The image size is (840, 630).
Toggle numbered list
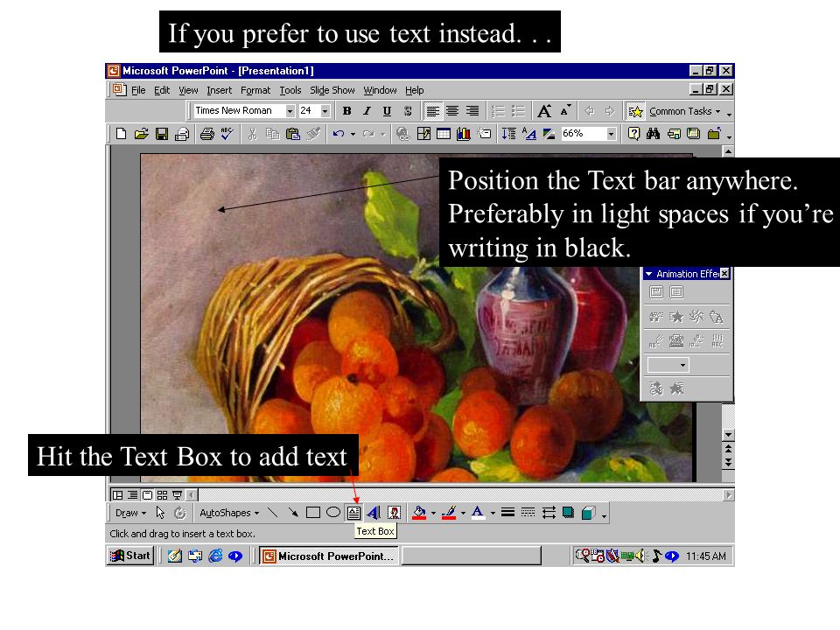tap(498, 111)
